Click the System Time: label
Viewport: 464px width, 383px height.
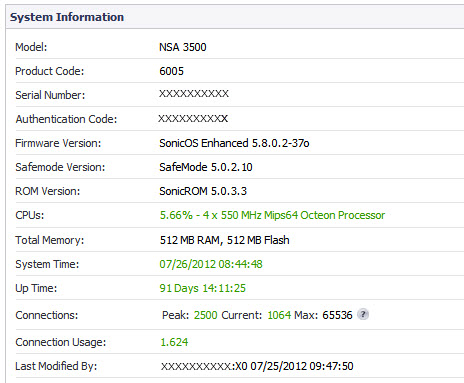coord(47,264)
